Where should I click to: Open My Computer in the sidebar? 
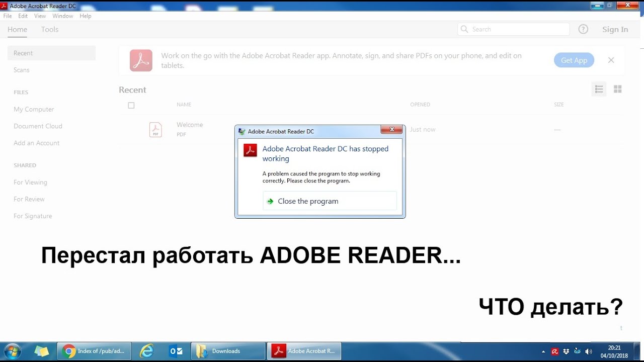pyautogui.click(x=34, y=109)
